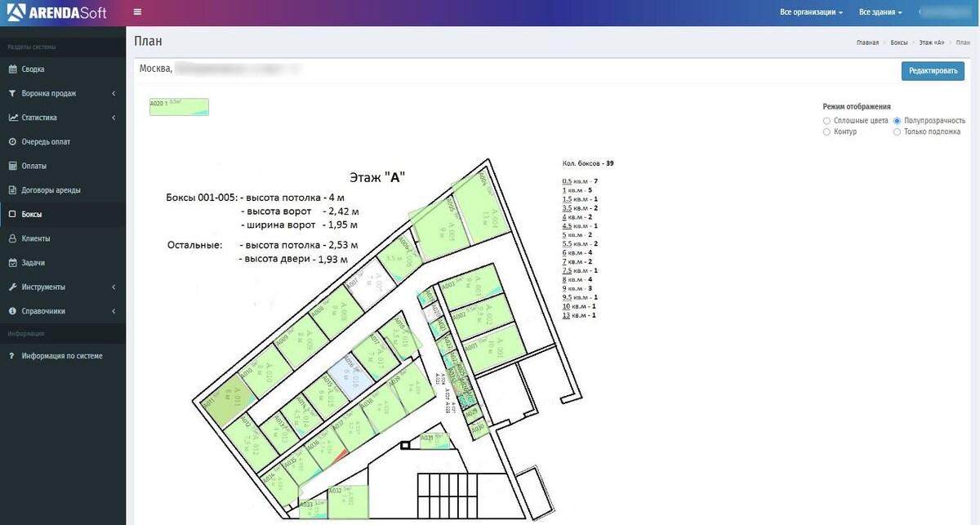Toggle the sidebar with the hamburger icon
Viewport: 980px width, 525px height.
[137, 11]
